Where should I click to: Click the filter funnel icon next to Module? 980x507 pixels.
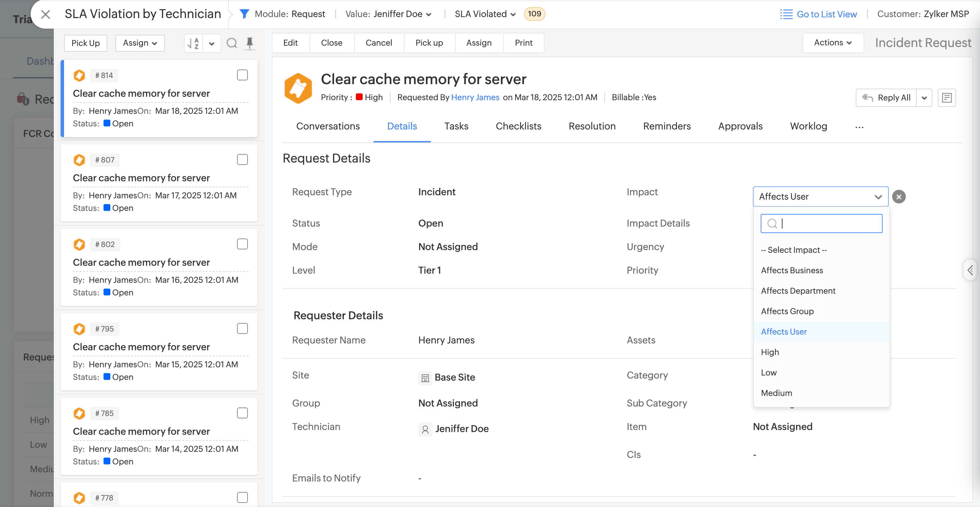[244, 14]
